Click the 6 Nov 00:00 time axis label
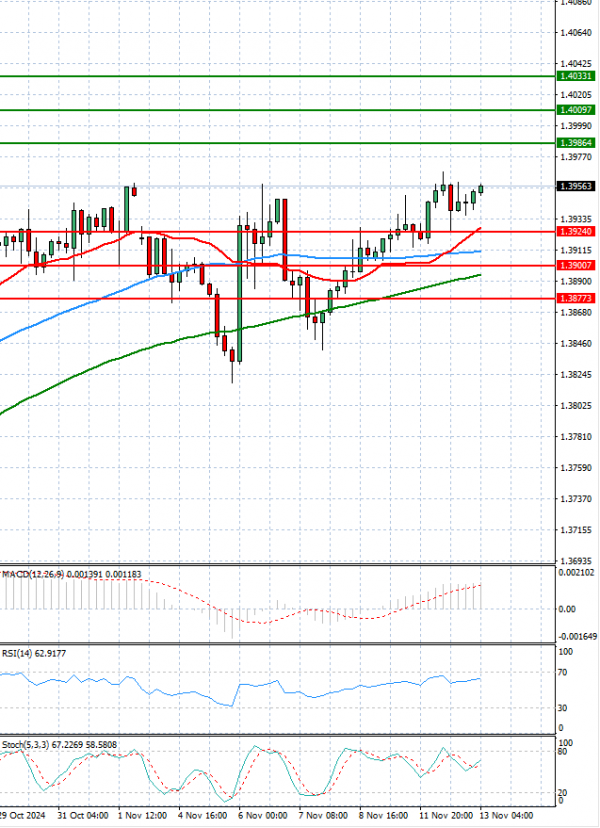 click(263, 815)
